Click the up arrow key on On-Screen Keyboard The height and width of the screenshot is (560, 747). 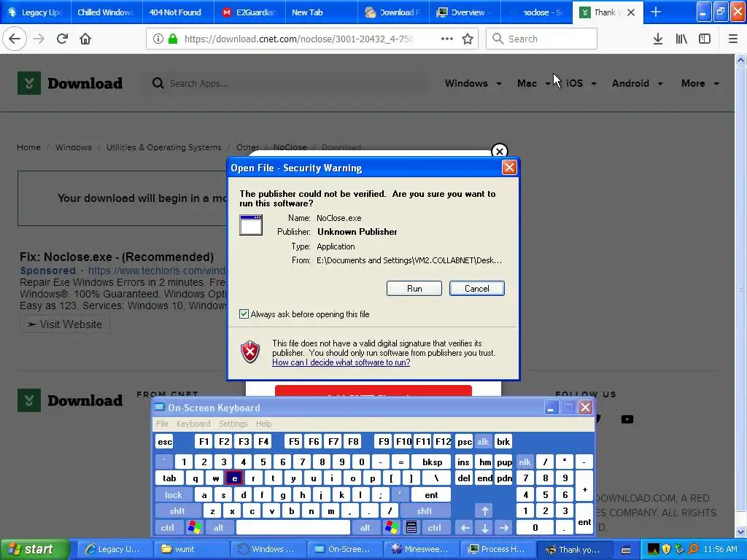pos(485,511)
